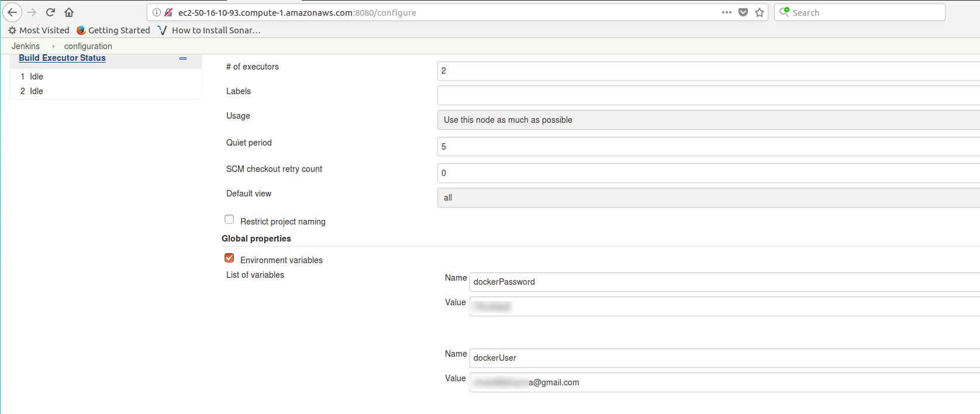The image size is (980, 414).
Task: Click the Most Visited gear icon
Action: click(12, 30)
